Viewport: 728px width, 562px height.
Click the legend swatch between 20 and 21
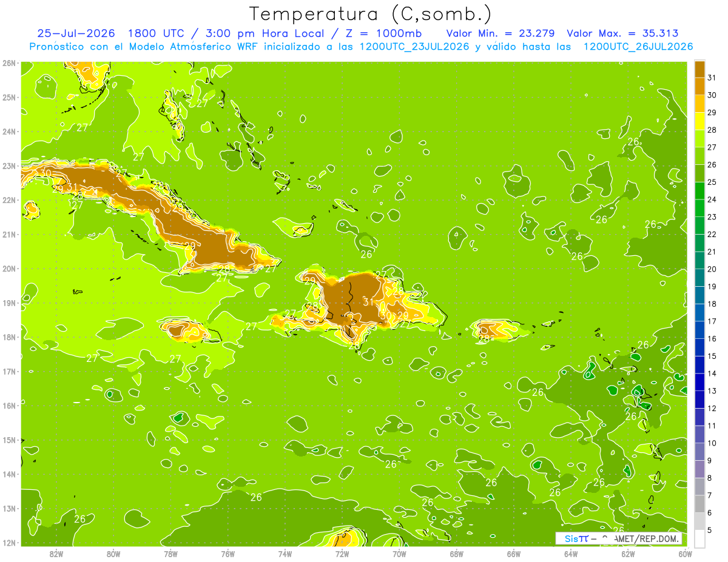(x=700, y=260)
